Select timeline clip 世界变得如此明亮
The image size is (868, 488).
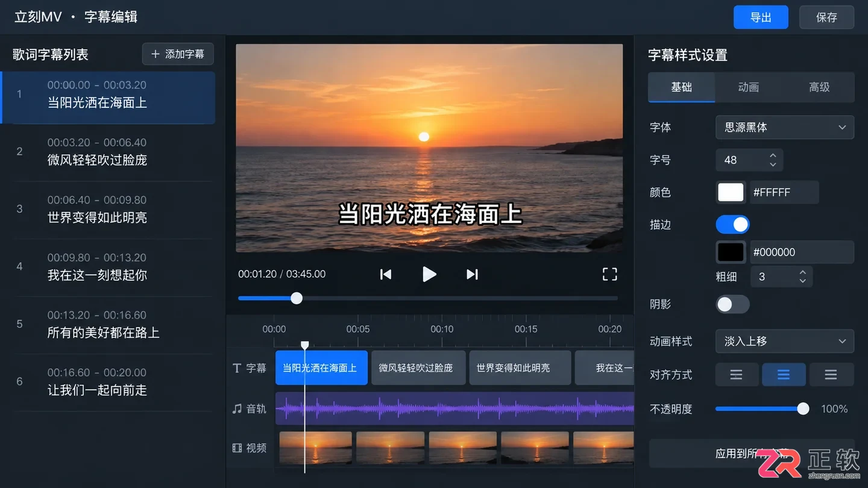520,368
